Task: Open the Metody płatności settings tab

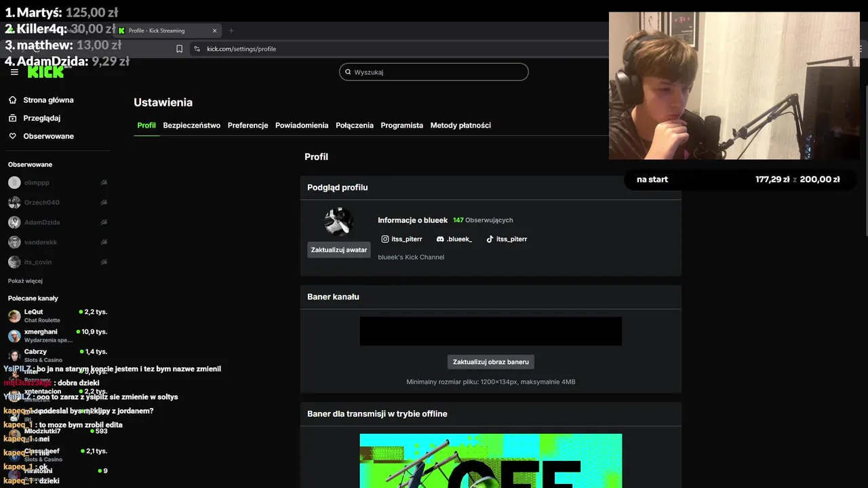Action: (460, 125)
